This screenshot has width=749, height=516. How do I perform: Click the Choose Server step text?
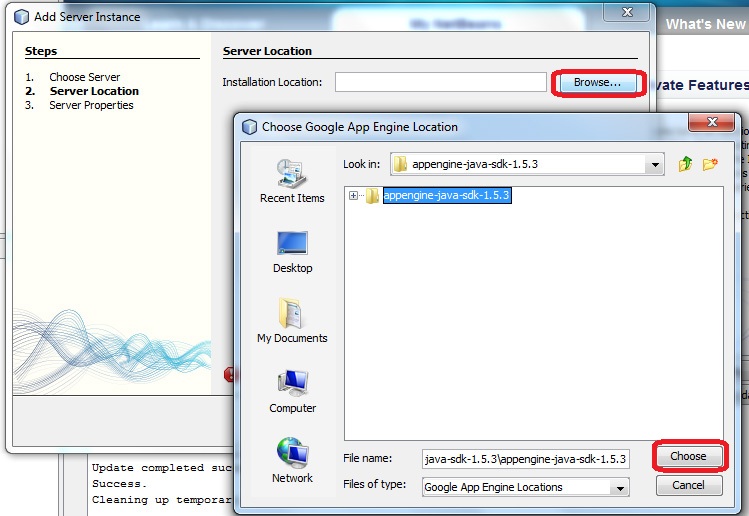(x=85, y=77)
